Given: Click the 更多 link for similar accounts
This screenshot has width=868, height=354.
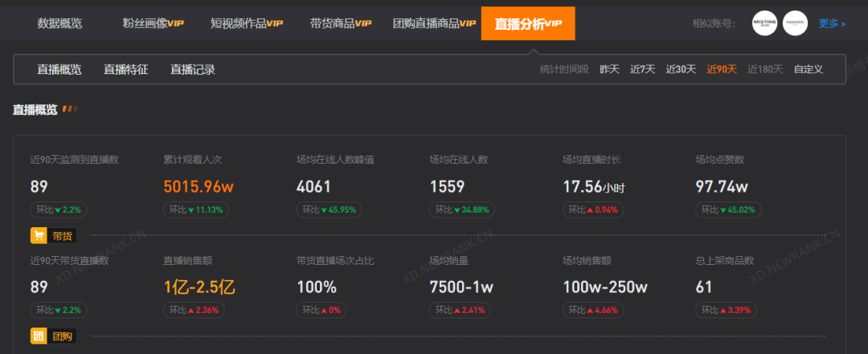Looking at the screenshot, I should click(832, 23).
